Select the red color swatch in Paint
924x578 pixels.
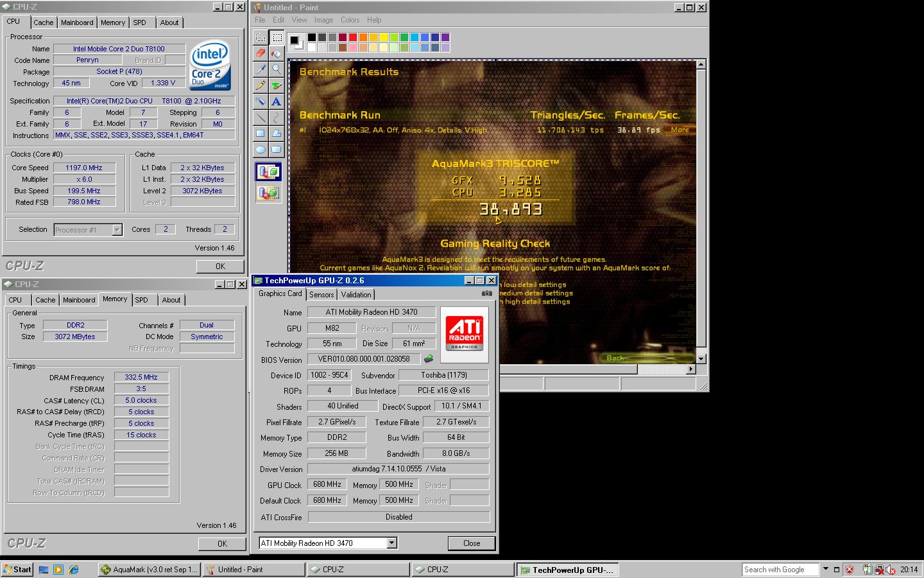tap(353, 37)
